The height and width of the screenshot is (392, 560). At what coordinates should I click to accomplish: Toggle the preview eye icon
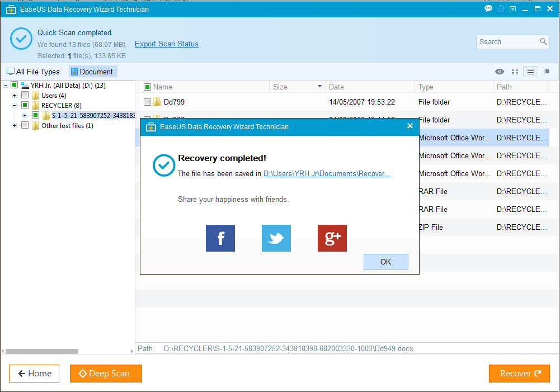(499, 72)
